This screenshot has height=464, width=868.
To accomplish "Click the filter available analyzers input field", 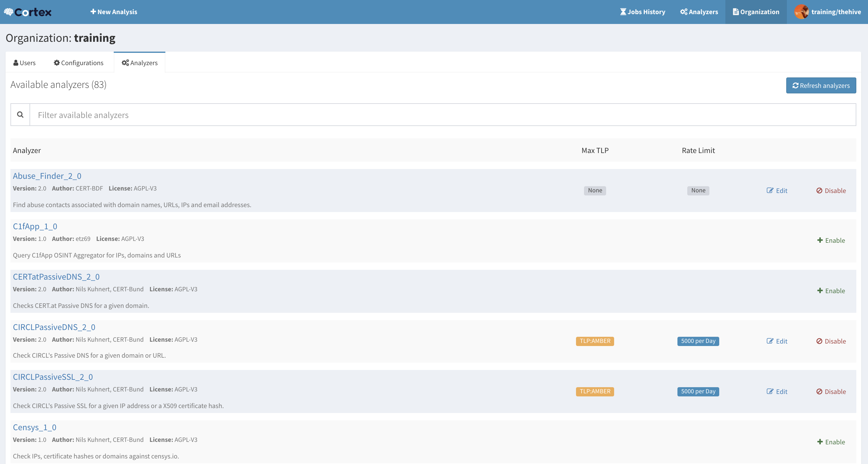I will 443,115.
